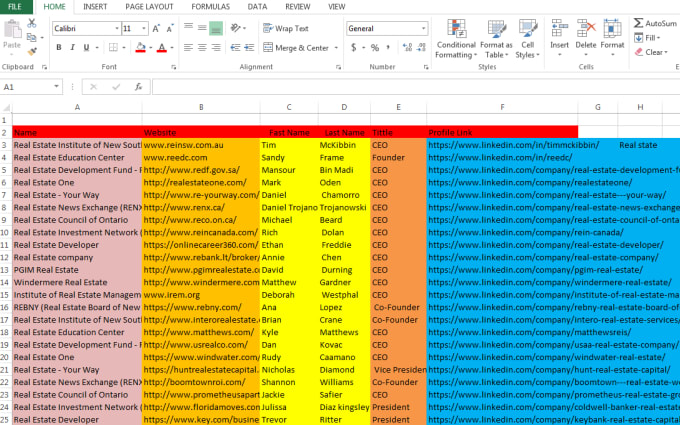Open Format as Table gallery

(497, 39)
